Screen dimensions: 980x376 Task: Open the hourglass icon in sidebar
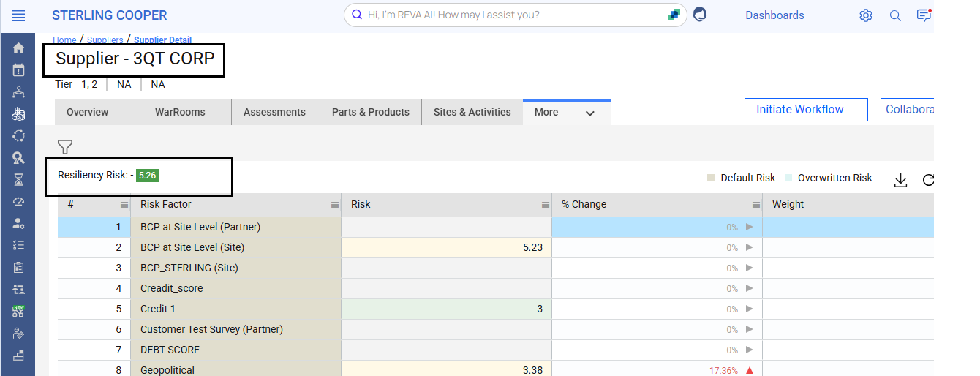[x=18, y=179]
